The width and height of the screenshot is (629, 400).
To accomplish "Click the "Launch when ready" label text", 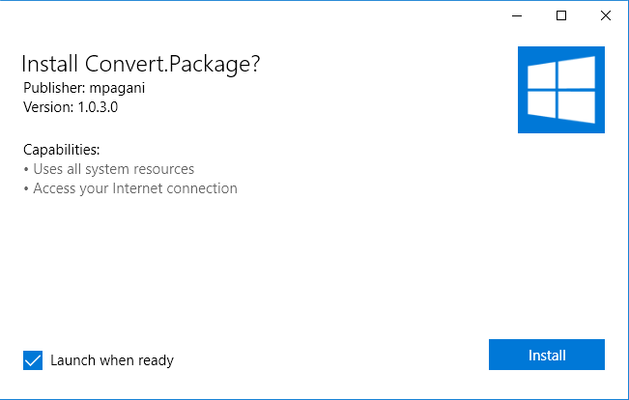I will [x=112, y=360].
